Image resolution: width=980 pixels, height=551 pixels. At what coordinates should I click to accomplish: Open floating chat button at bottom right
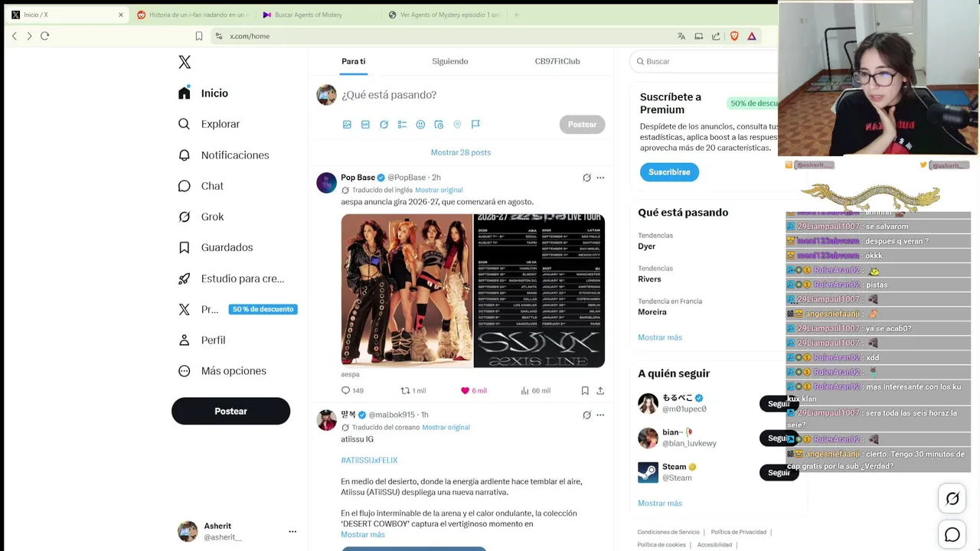[x=952, y=535]
